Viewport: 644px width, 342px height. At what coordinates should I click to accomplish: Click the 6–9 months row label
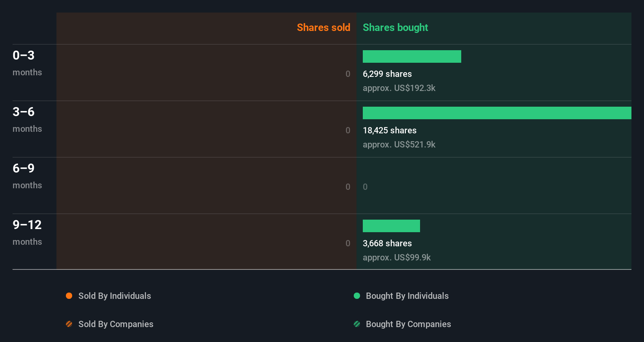[27, 176]
